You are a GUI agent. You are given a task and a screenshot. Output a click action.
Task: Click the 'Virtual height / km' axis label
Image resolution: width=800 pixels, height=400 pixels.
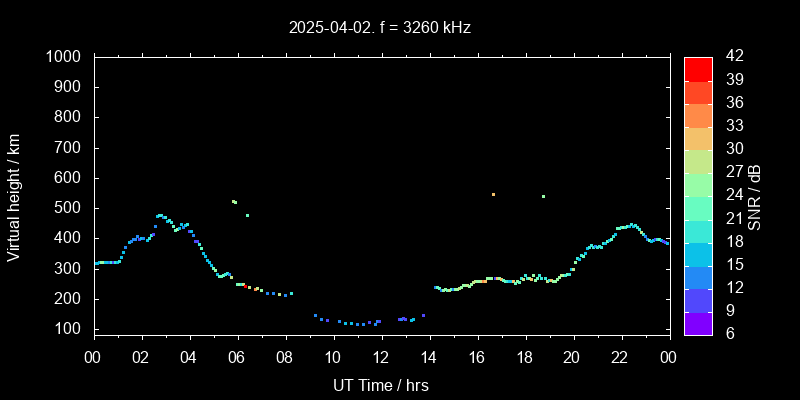point(14,196)
